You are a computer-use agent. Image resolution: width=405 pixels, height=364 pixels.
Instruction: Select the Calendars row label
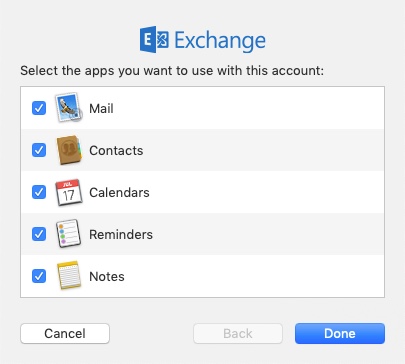[x=119, y=192]
